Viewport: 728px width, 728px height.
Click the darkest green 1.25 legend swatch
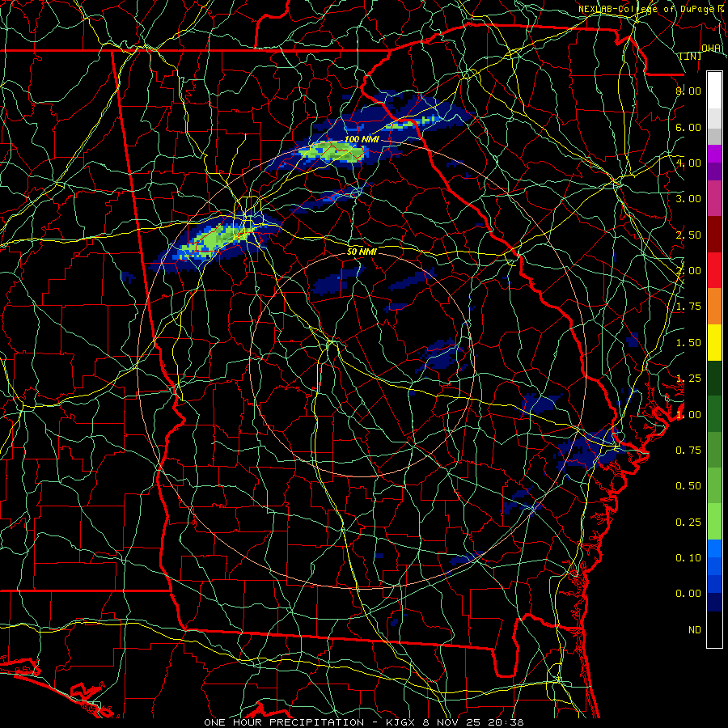pyautogui.click(x=714, y=379)
